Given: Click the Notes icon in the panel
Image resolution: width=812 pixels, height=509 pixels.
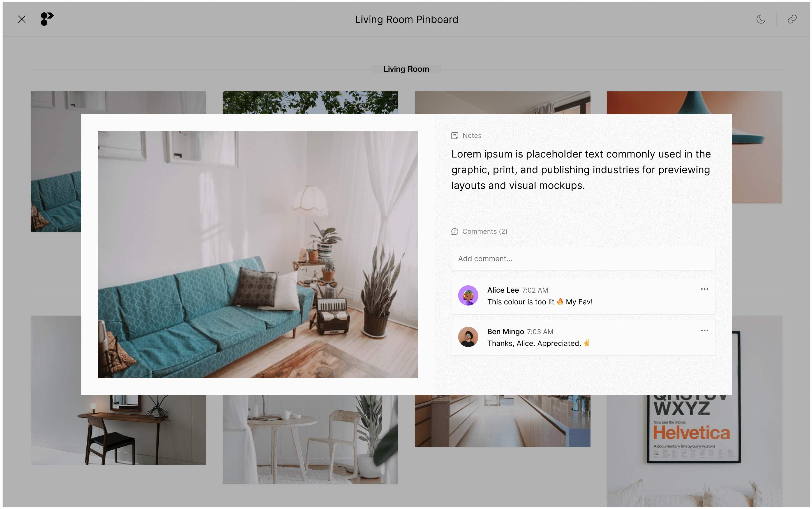Looking at the screenshot, I should point(455,136).
